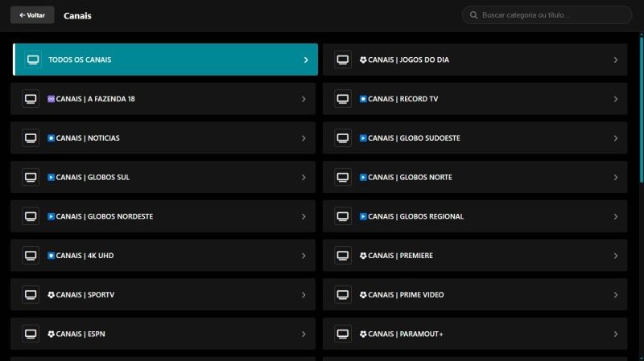Go back using the Voltar button
This screenshot has width=644, height=361.
(32, 15)
